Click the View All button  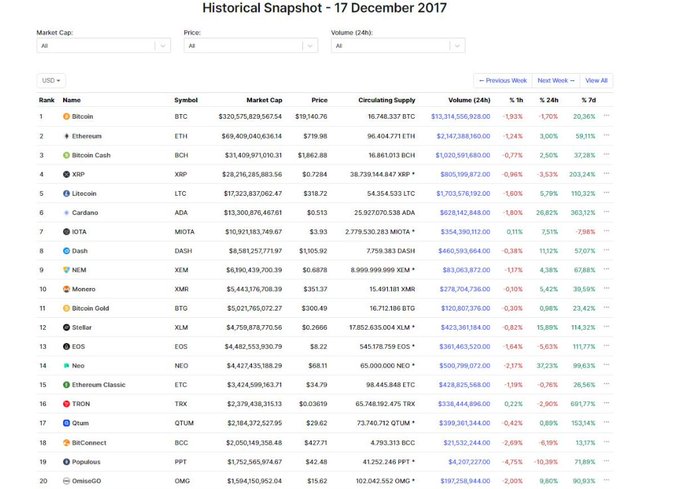coord(596,81)
